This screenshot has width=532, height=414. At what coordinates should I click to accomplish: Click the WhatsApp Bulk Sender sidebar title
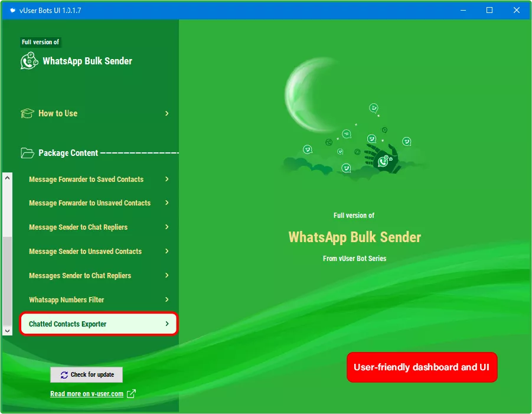(87, 61)
